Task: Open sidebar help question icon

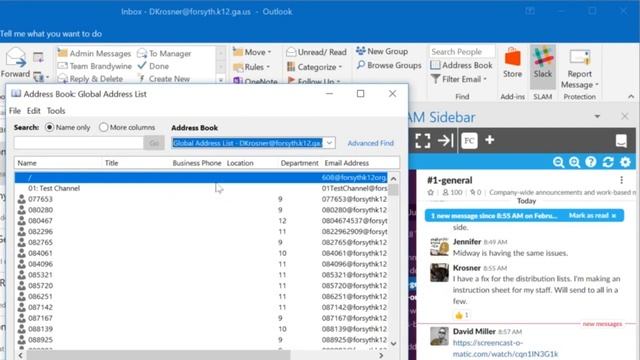Action: click(591, 162)
